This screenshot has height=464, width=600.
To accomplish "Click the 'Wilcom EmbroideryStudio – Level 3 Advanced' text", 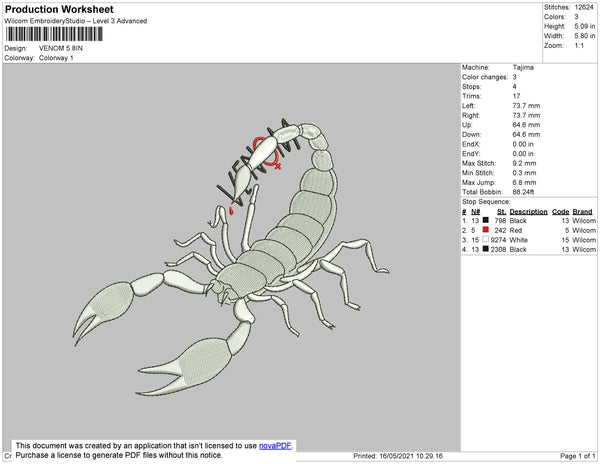I will (x=76, y=21).
